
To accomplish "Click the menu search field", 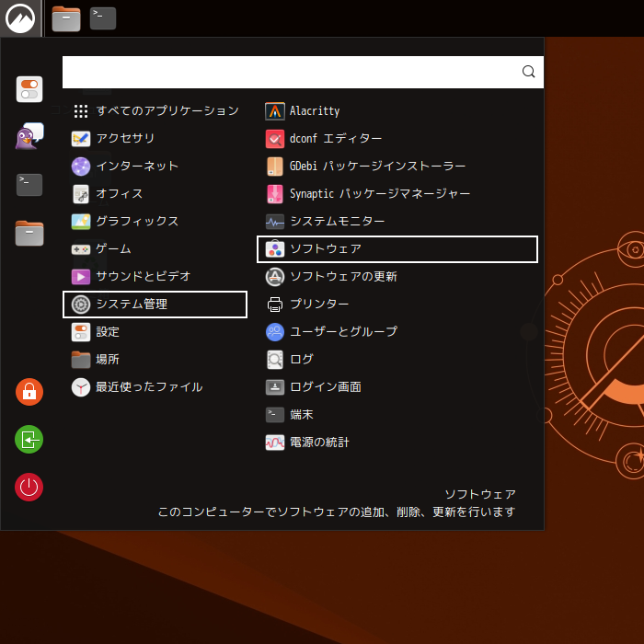I will coord(303,72).
